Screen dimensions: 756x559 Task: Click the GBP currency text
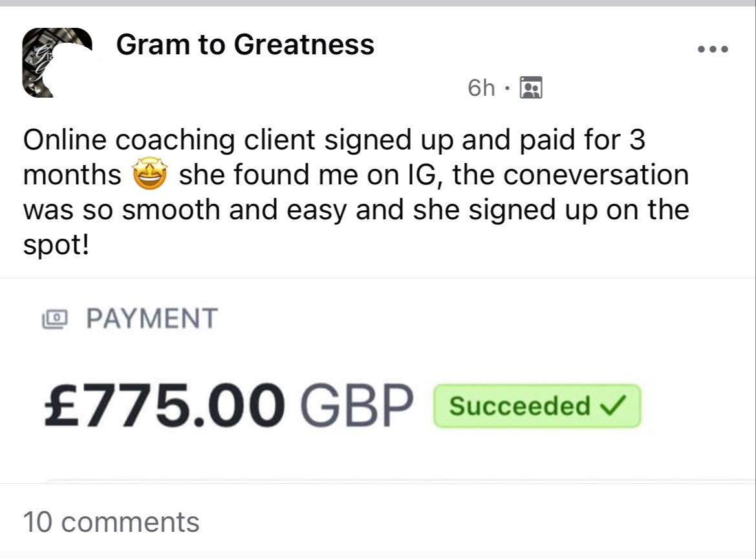click(357, 405)
